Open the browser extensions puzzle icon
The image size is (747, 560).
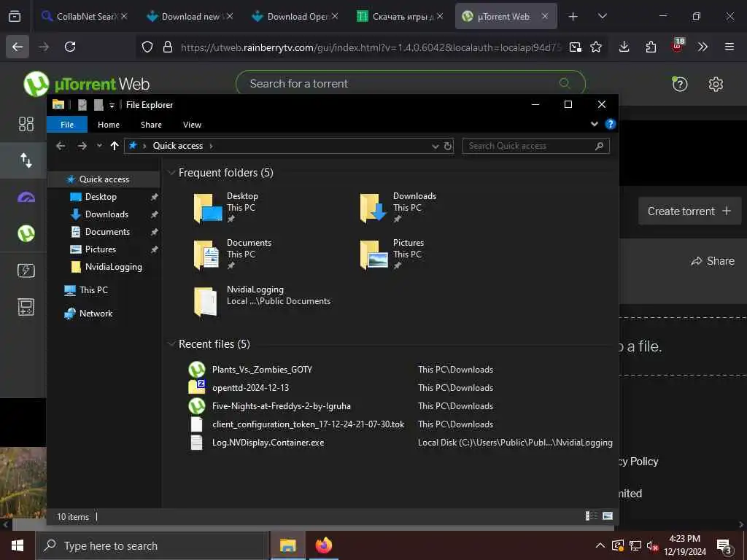pyautogui.click(x=651, y=47)
